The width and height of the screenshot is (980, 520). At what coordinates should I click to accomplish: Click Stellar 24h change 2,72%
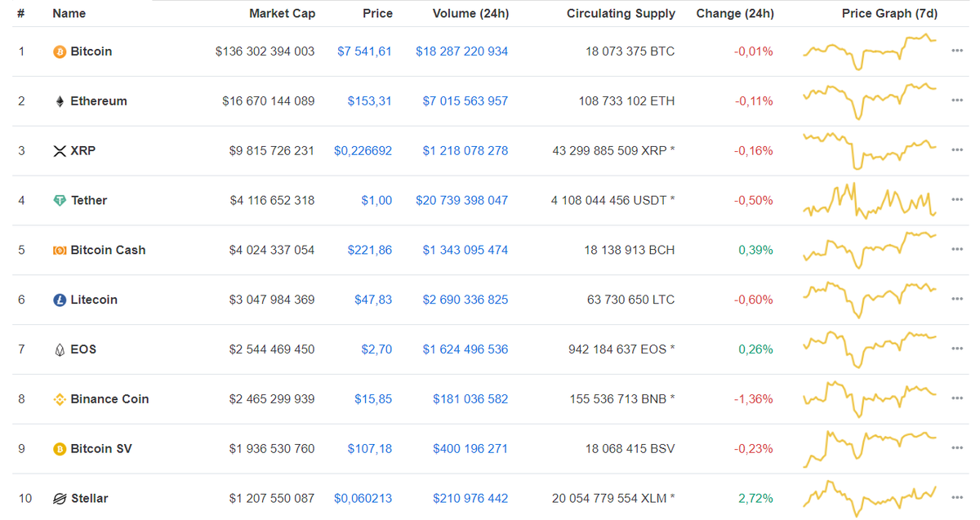(755, 499)
